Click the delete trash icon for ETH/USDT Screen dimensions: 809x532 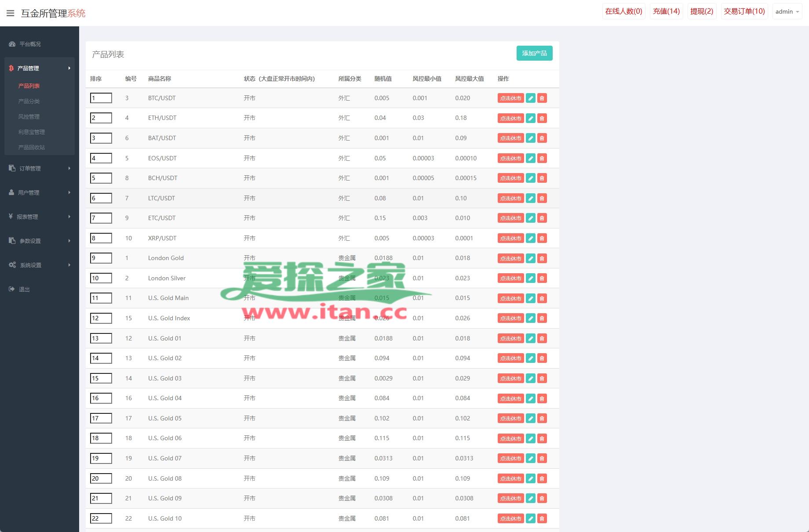click(542, 118)
